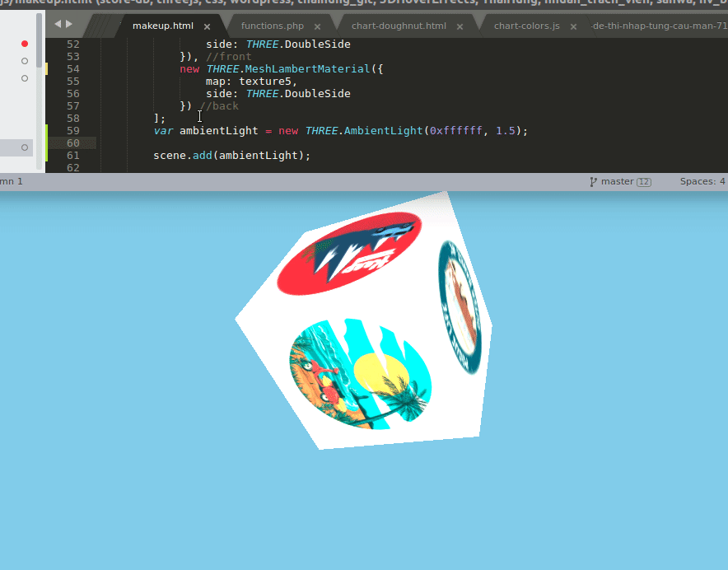The height and width of the screenshot is (570, 728).
Task: Click line number 54 in the gutter
Action: [x=73, y=68]
